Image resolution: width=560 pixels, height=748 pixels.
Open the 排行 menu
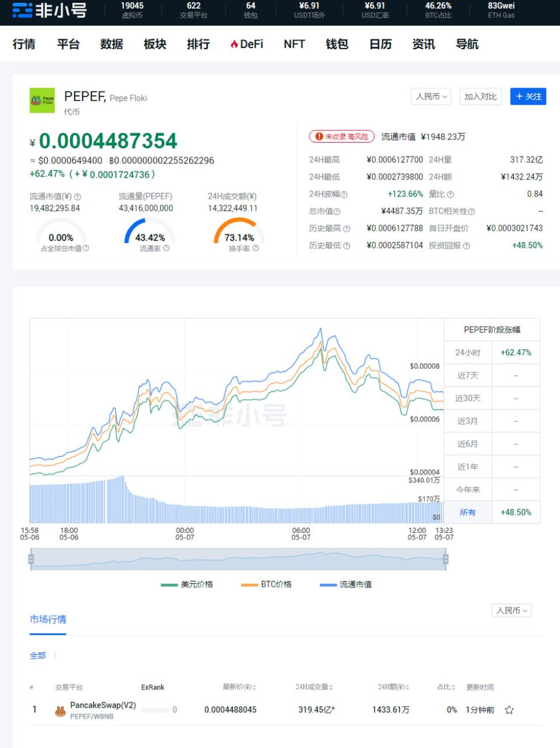pos(198,44)
